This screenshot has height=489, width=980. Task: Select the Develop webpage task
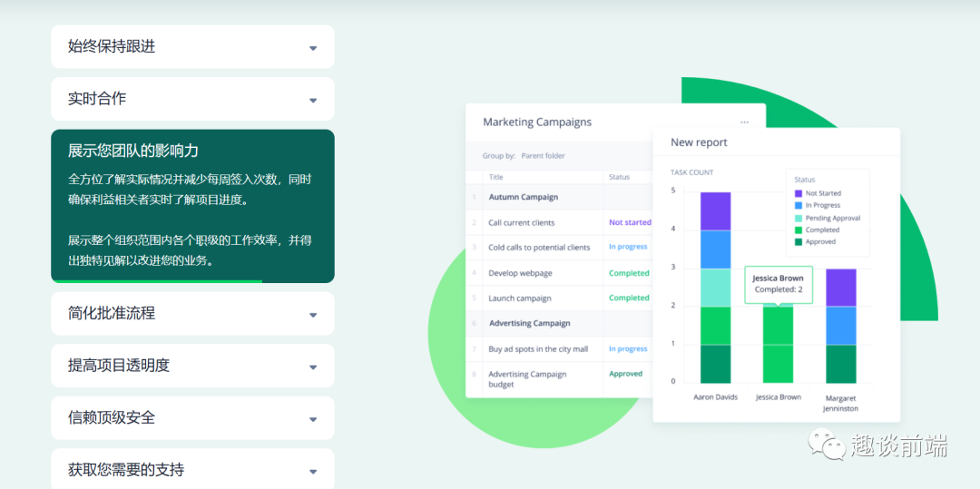coord(520,273)
